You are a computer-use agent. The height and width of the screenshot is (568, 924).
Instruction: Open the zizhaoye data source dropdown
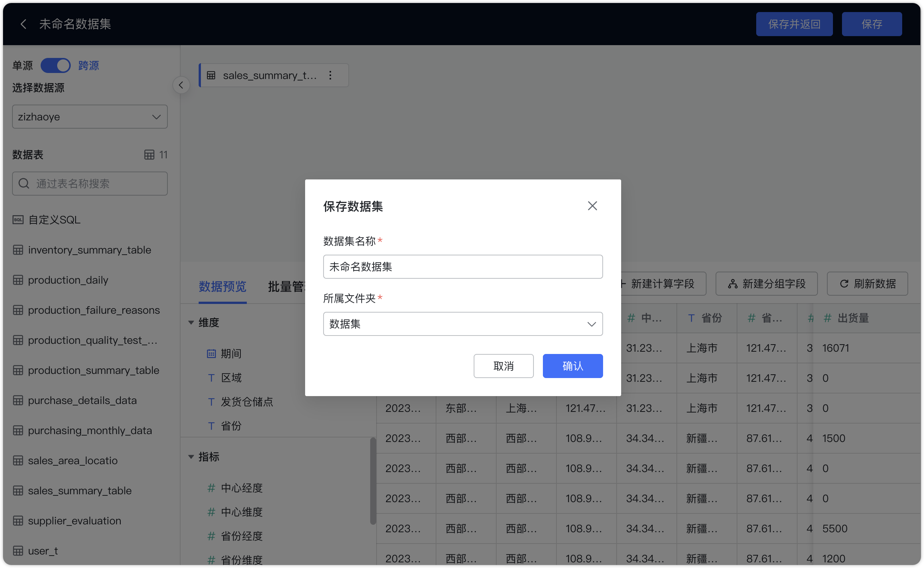(x=90, y=117)
